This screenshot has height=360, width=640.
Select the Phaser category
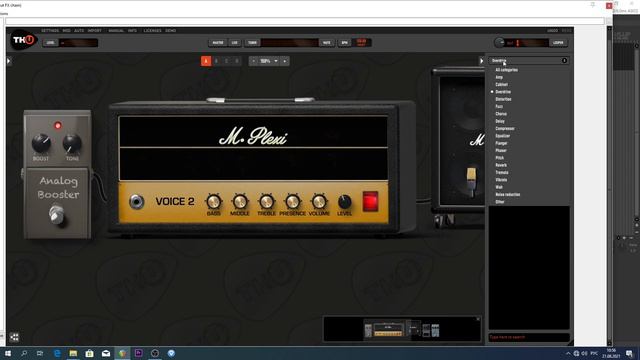click(x=501, y=151)
